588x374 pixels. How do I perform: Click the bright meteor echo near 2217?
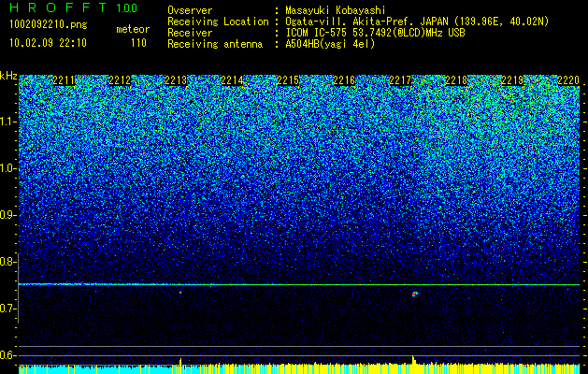pos(415,294)
